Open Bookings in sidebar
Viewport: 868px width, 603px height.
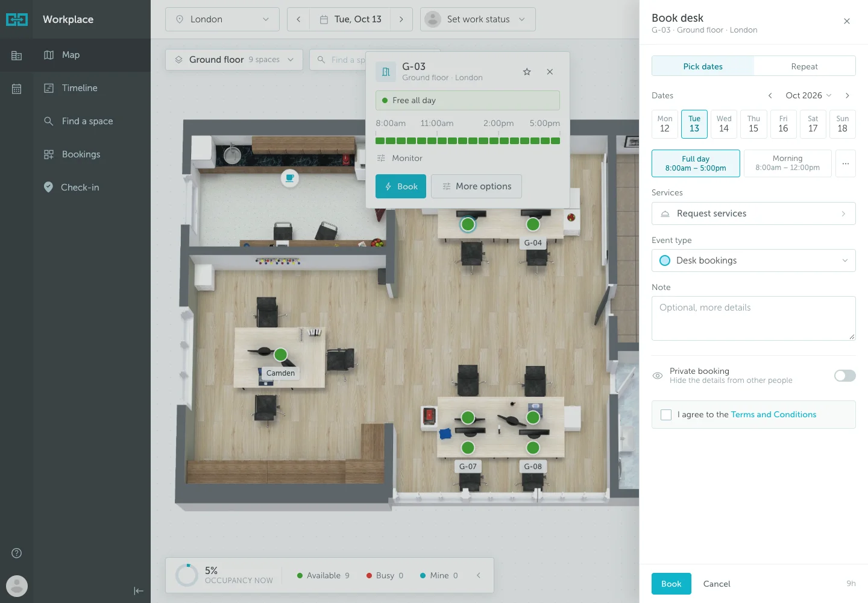[92, 154]
